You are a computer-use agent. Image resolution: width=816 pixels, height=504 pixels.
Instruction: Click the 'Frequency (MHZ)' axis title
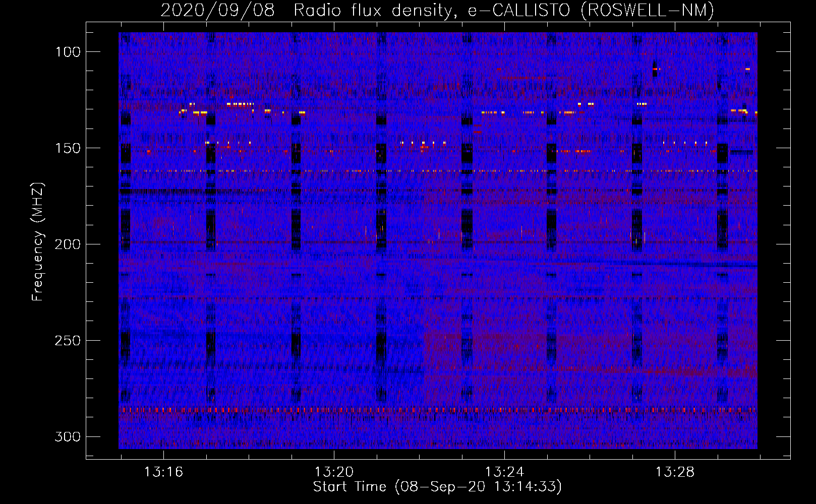[x=38, y=242]
